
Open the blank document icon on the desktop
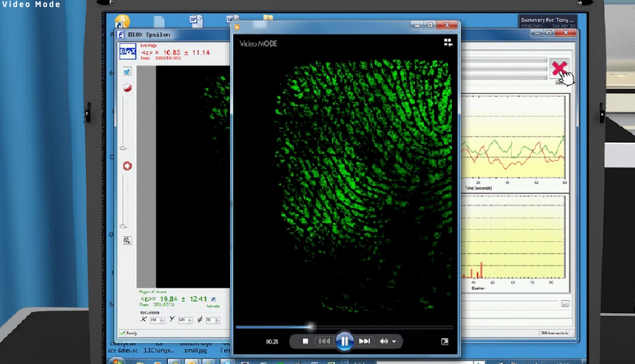tap(159, 21)
